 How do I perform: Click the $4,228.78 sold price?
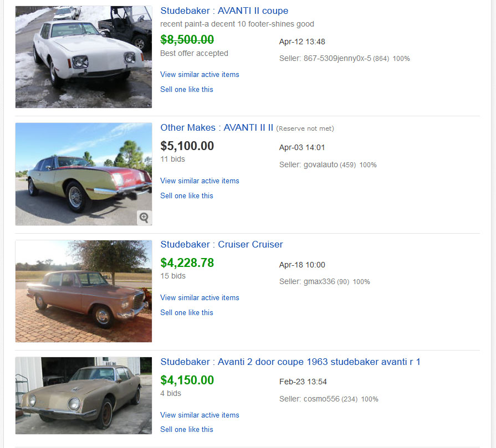[187, 262]
